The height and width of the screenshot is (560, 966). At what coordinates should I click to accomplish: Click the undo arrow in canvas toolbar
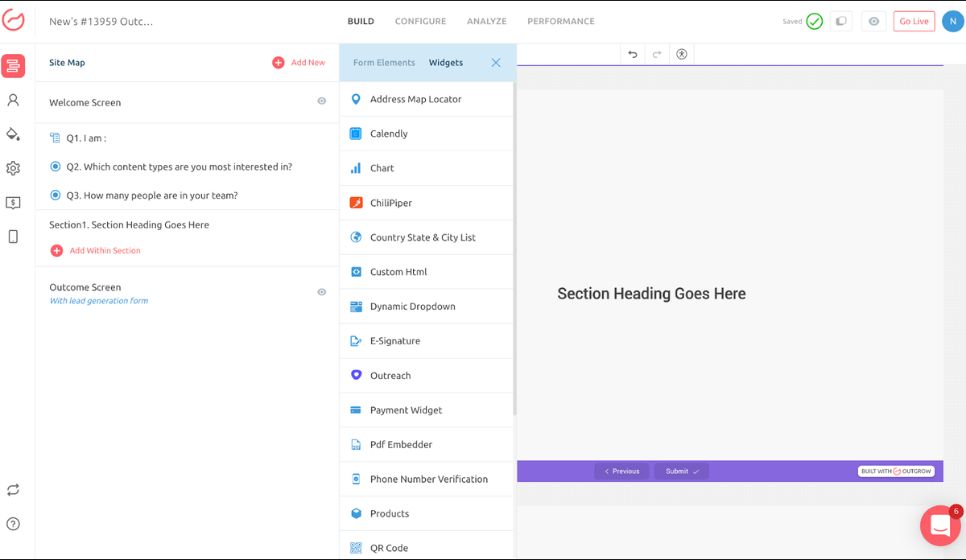[633, 54]
